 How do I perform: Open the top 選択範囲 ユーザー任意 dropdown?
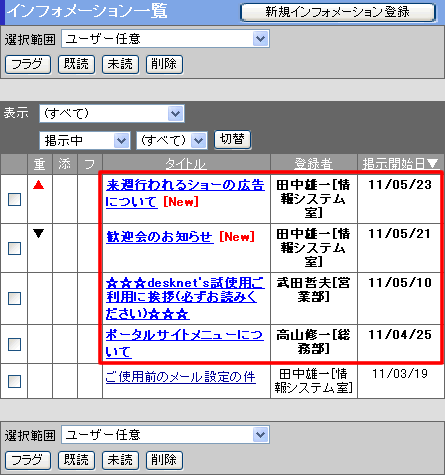click(165, 39)
